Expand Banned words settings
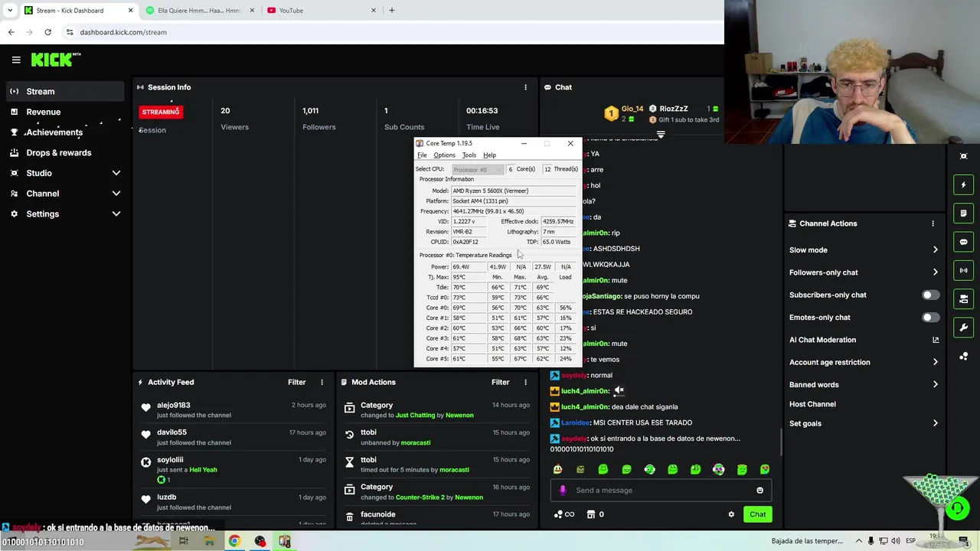 (x=935, y=385)
